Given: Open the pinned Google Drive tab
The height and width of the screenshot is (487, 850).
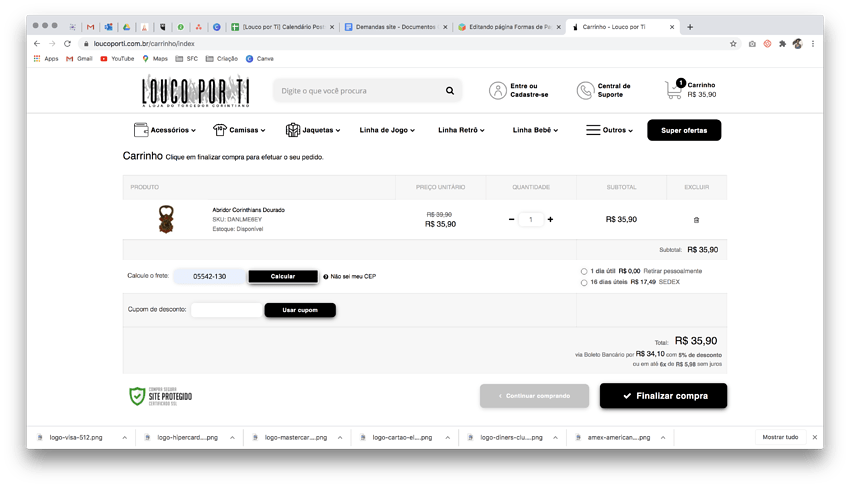Looking at the screenshot, I should click(126, 27).
